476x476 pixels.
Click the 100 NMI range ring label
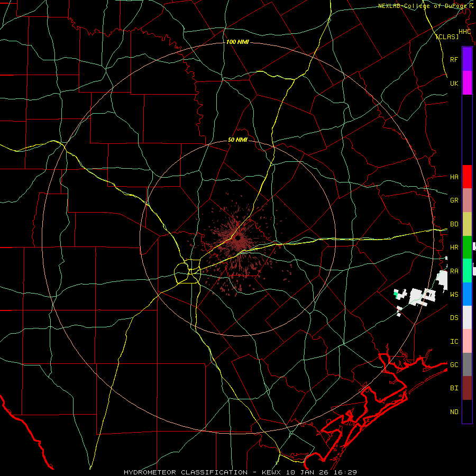click(x=237, y=42)
